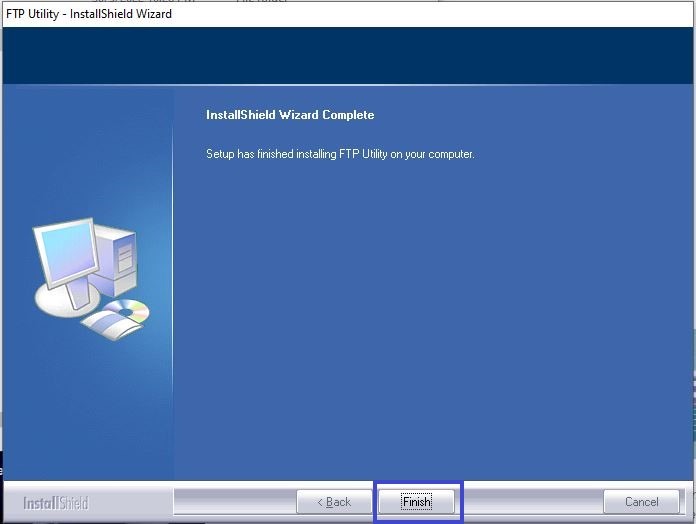Click the CD disc graphic
This screenshot has width=696, height=524.
tap(127, 310)
